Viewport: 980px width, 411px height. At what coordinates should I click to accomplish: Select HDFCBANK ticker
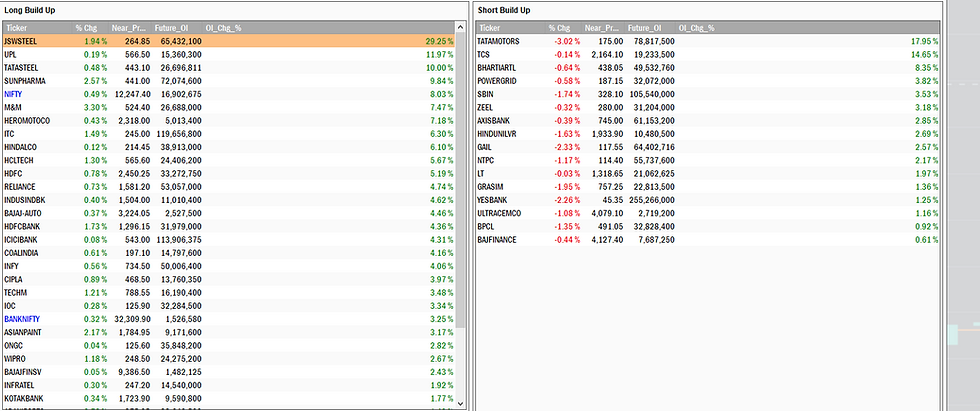(x=22, y=226)
